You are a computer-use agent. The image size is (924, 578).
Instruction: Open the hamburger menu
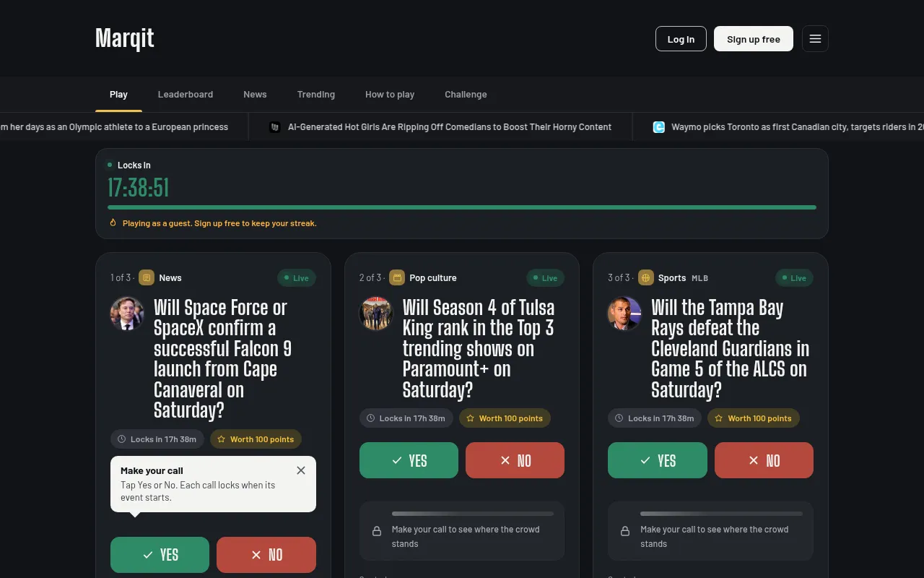(x=815, y=38)
